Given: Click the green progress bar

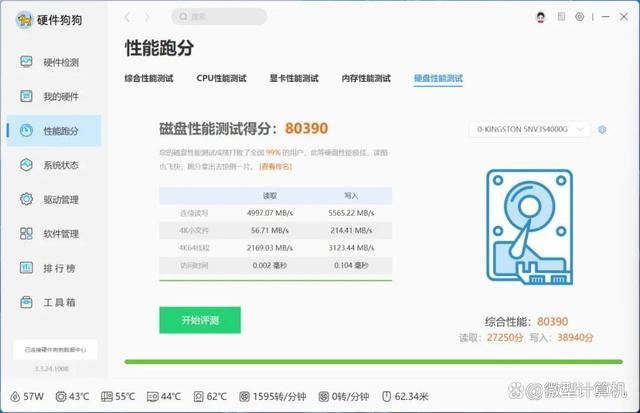Looking at the screenshot, I should [x=375, y=362].
